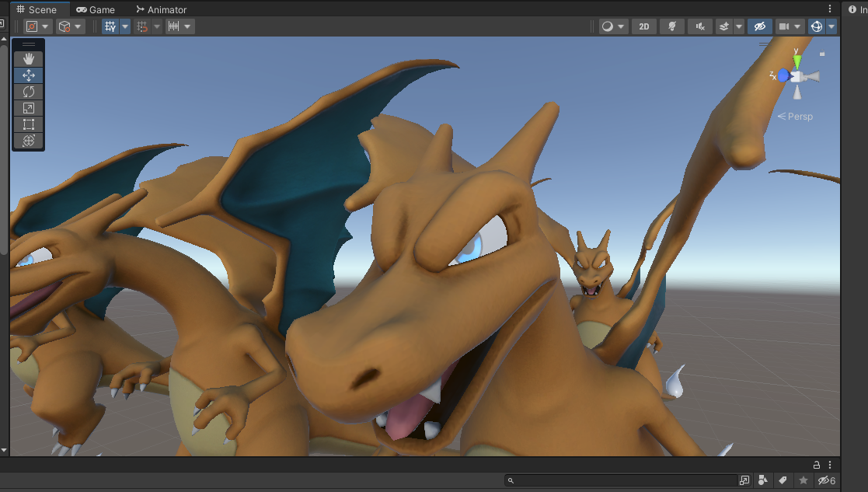Open the bottom panel more options menu

tap(830, 465)
